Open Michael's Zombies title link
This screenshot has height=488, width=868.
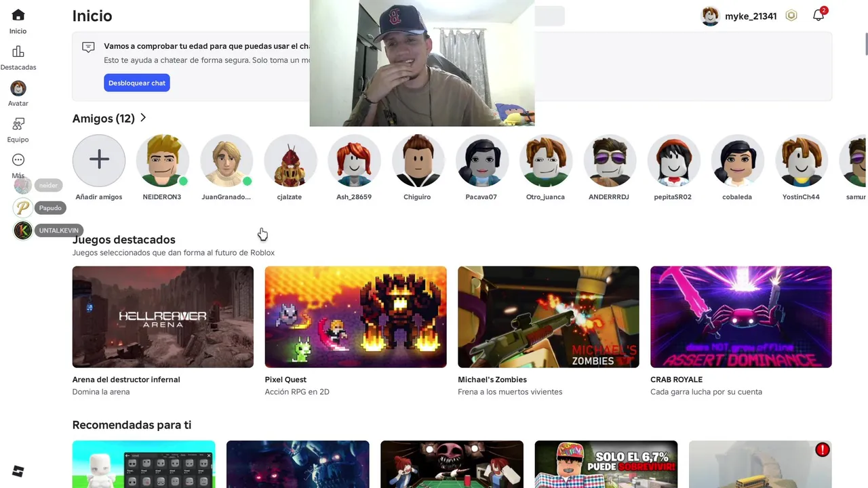click(492, 380)
